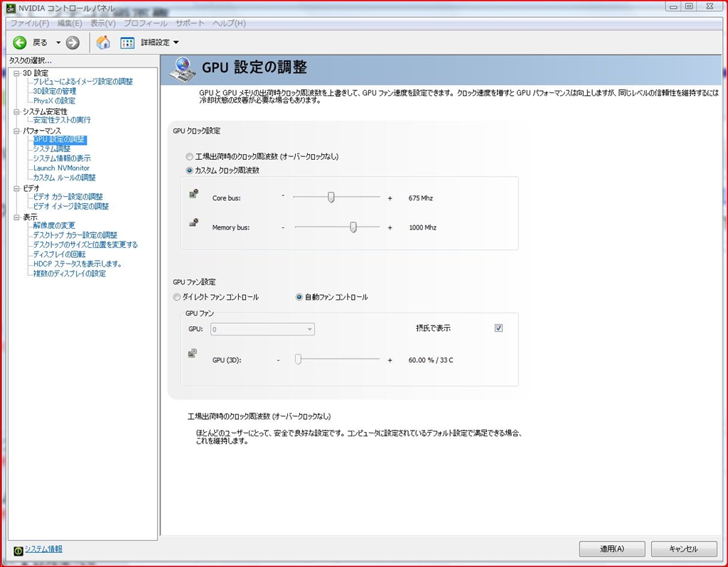This screenshot has width=728, height=567.
Task: Toggle the 摂氏で表示 checkbox
Action: click(498, 328)
